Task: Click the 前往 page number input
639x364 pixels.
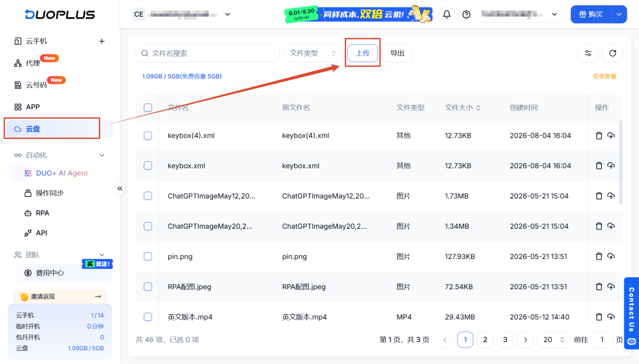Action: pos(602,340)
